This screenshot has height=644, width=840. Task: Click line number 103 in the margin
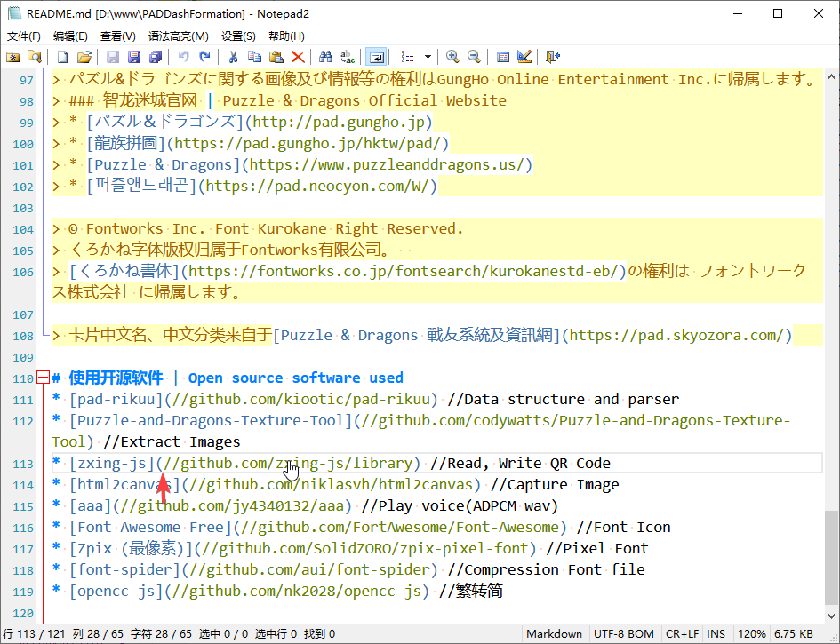point(23,208)
